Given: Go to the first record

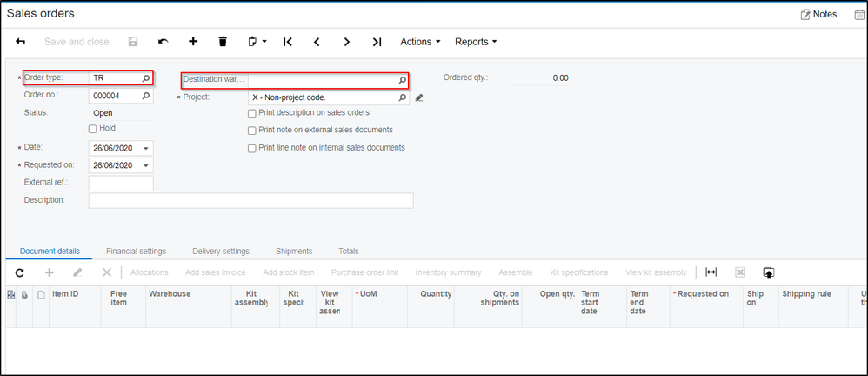Looking at the screenshot, I should coord(288,42).
